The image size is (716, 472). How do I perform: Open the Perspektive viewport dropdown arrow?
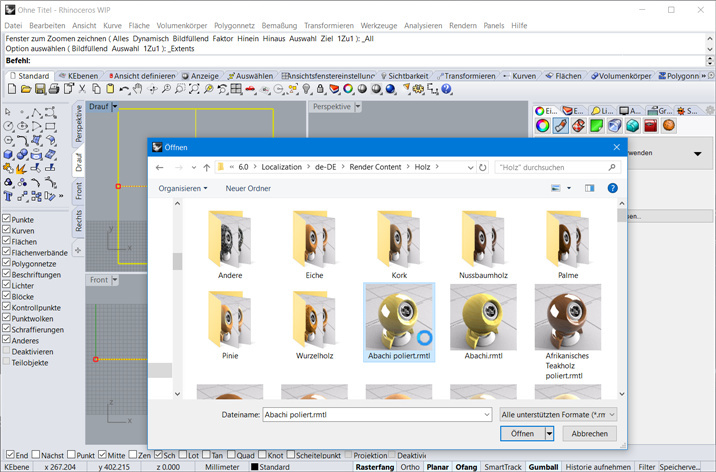pos(358,106)
